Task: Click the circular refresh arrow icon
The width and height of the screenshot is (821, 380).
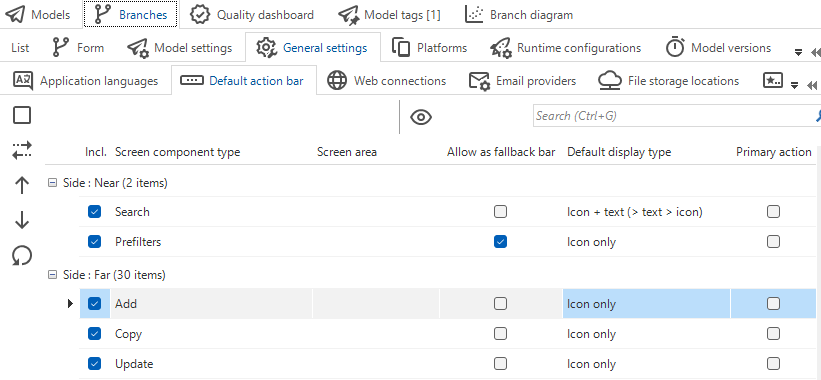Action: [x=21, y=256]
